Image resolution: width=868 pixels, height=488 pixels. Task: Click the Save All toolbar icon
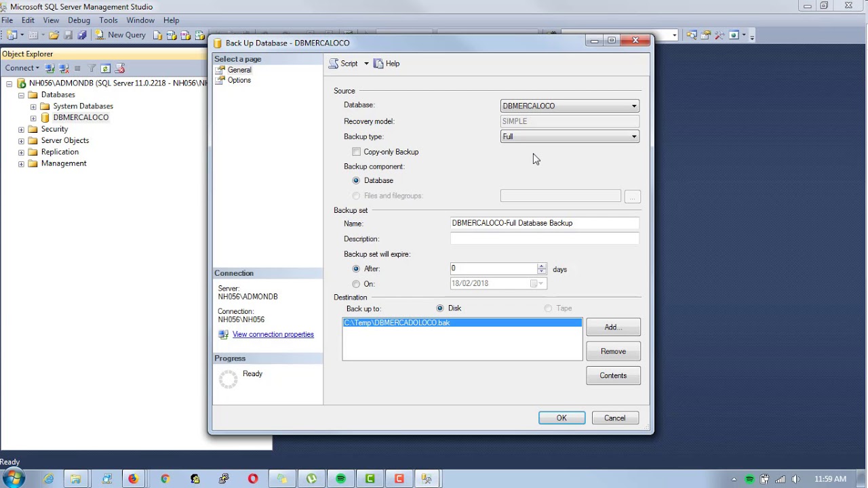tap(82, 35)
